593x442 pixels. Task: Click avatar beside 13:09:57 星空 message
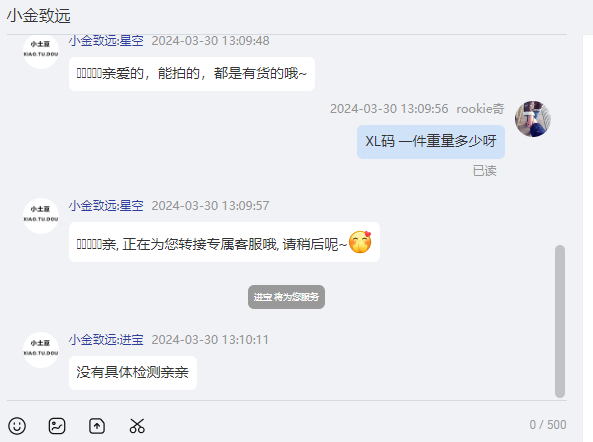(41, 216)
